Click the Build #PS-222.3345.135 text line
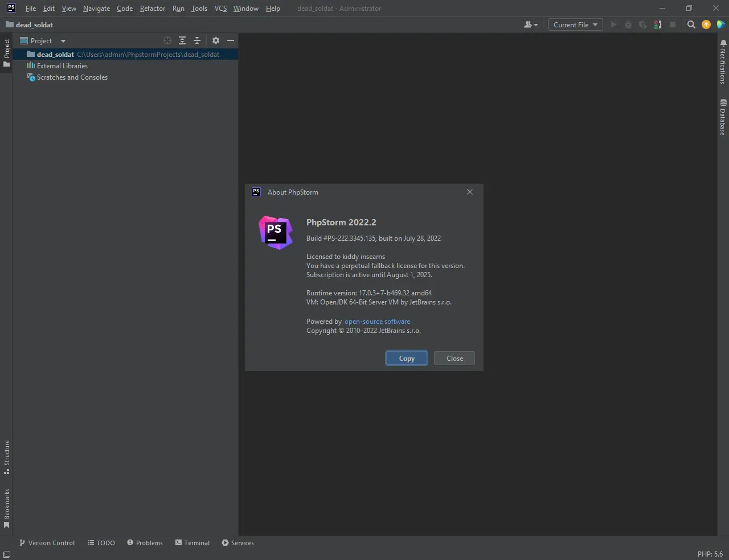729x560 pixels. click(374, 238)
